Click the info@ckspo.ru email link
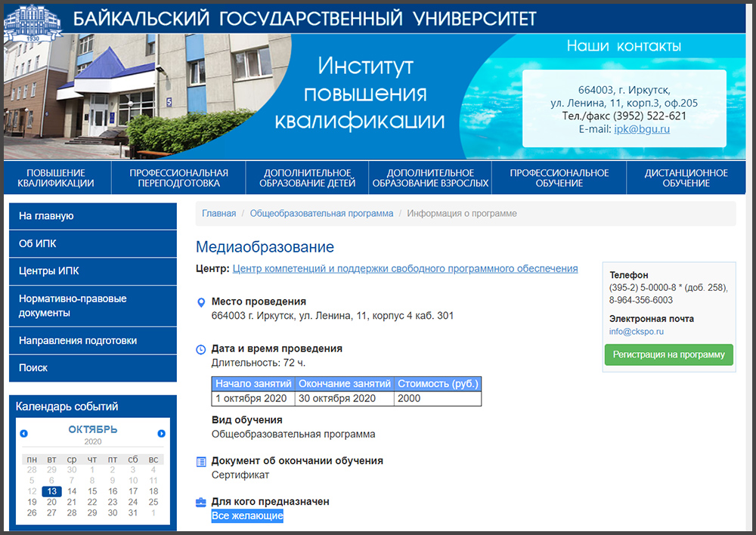Screen dimensions: 756x535 click(x=637, y=332)
